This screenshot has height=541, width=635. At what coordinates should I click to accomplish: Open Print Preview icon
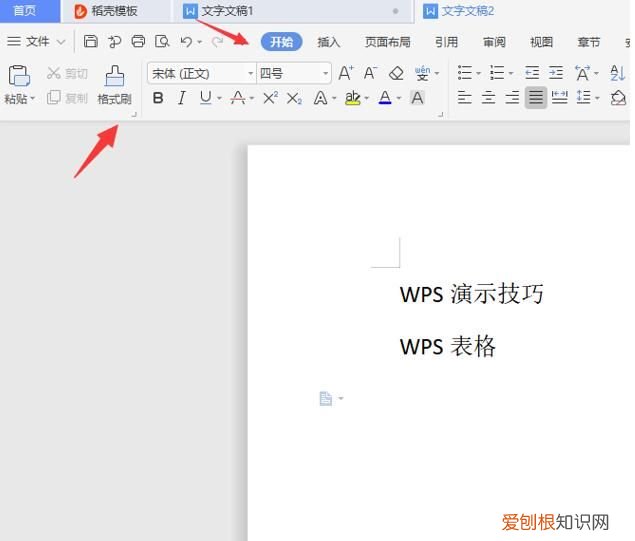click(x=162, y=41)
